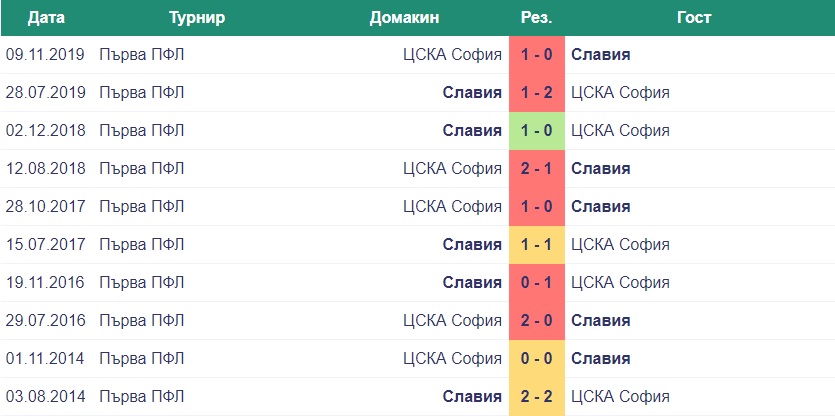Screen dimensions: 835x416
Task: Select the green 1 - 0 result from 02.12.2018
Action: [x=537, y=131]
